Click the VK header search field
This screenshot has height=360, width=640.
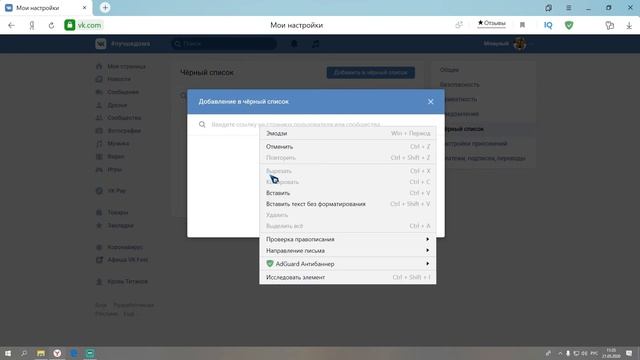[224, 44]
